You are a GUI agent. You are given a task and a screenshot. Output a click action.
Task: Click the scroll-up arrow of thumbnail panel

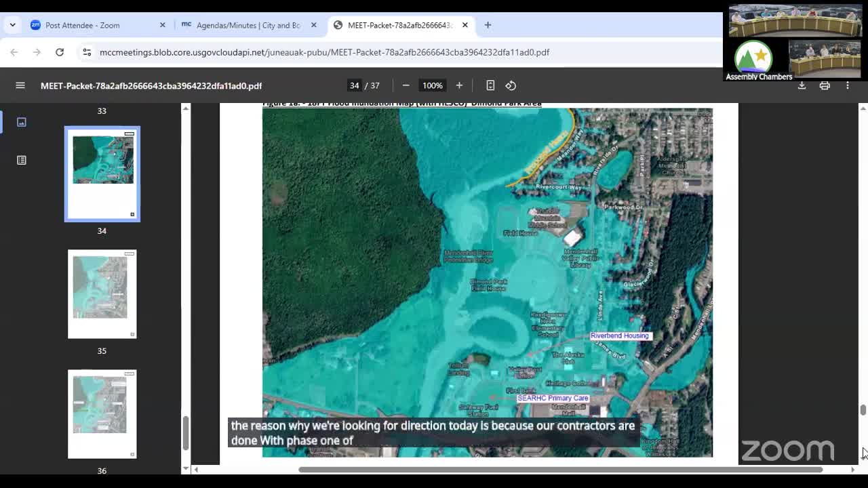[186, 108]
